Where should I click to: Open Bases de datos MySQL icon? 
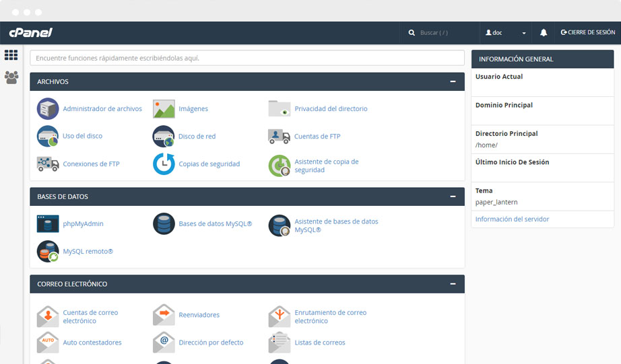pyautogui.click(x=164, y=223)
